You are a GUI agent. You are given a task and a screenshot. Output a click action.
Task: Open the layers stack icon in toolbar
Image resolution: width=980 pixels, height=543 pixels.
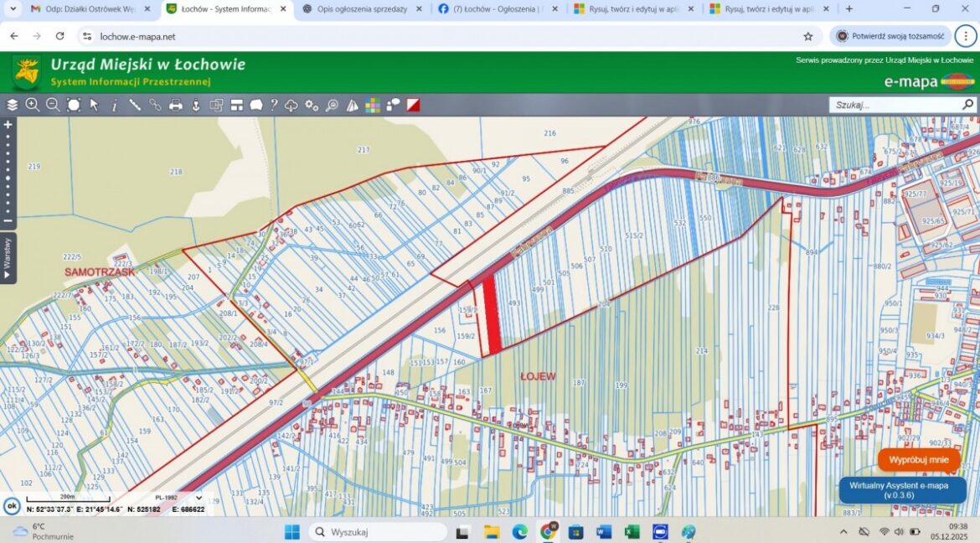pyautogui.click(x=12, y=105)
